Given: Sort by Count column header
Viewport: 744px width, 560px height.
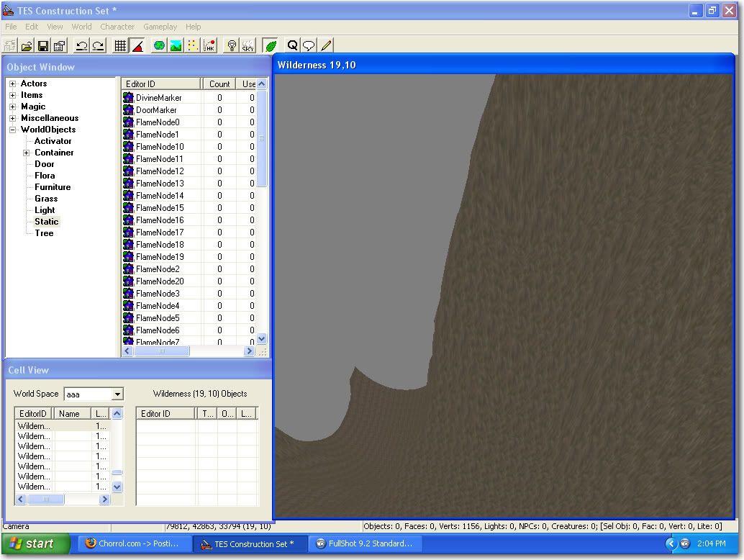Looking at the screenshot, I should pos(219,84).
